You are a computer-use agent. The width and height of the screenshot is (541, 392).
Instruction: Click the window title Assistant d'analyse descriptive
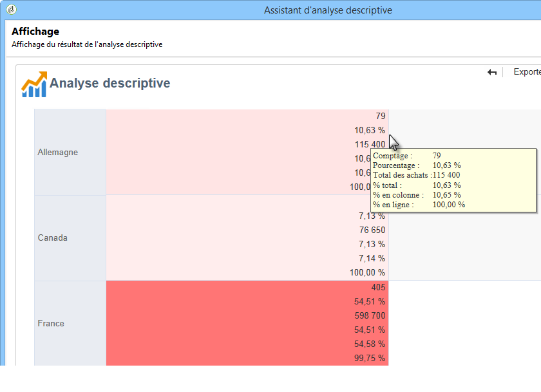click(x=328, y=10)
